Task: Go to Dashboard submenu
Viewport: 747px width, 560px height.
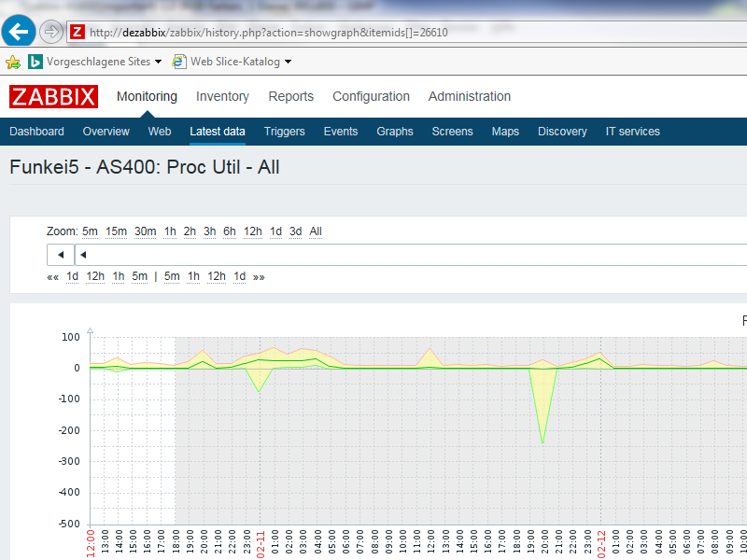Action: click(x=36, y=132)
